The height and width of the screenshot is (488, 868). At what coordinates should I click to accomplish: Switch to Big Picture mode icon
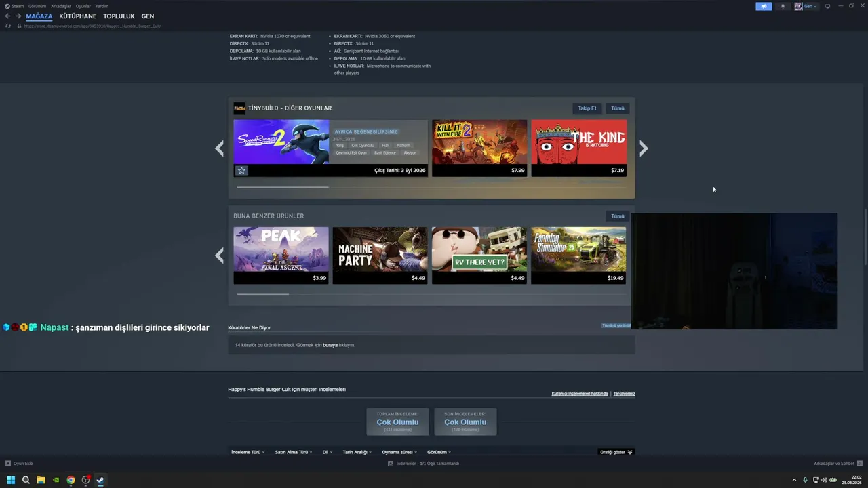[x=827, y=6]
